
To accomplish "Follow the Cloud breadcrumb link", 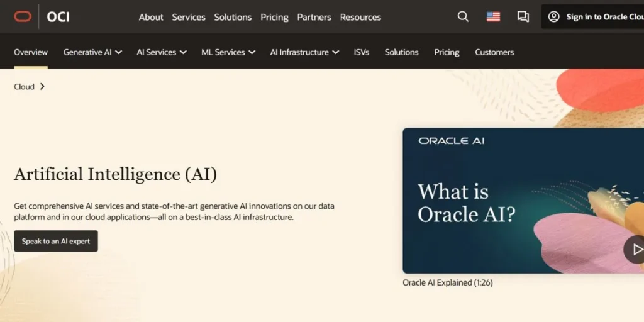I will (x=25, y=87).
